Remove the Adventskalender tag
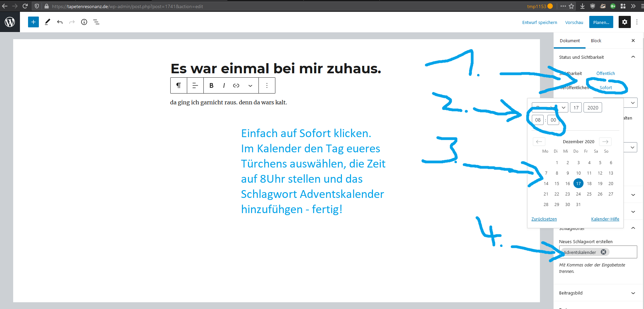The height and width of the screenshot is (309, 644). coord(603,252)
